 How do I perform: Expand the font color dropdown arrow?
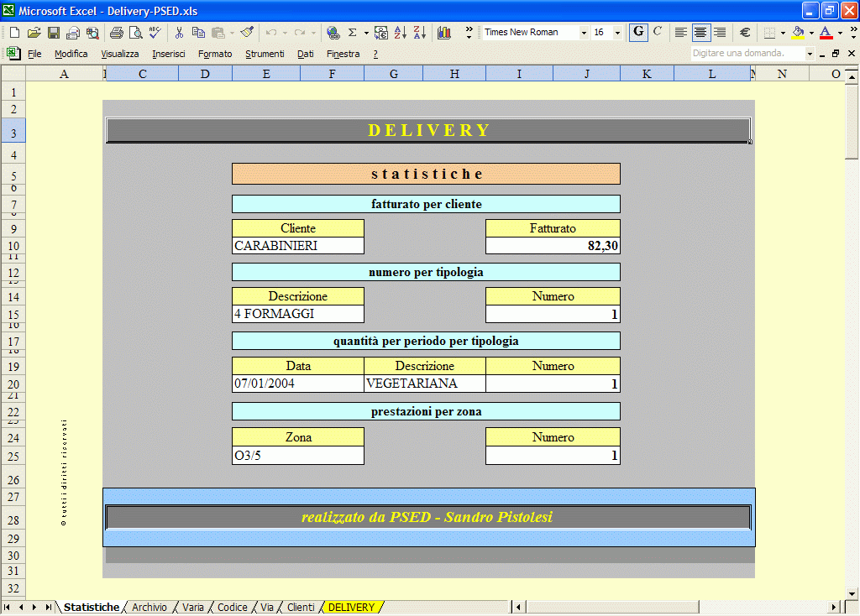[840, 33]
